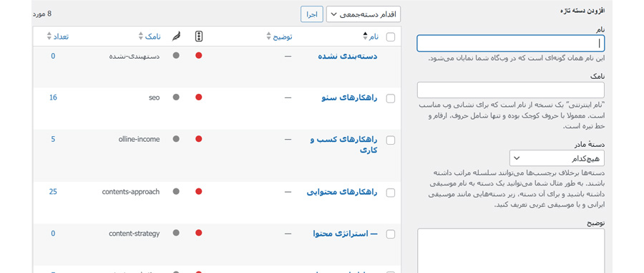Open the اقدام دسته‌جمعی bulk actions dropdown
The width and height of the screenshot is (644, 273).
364,14
